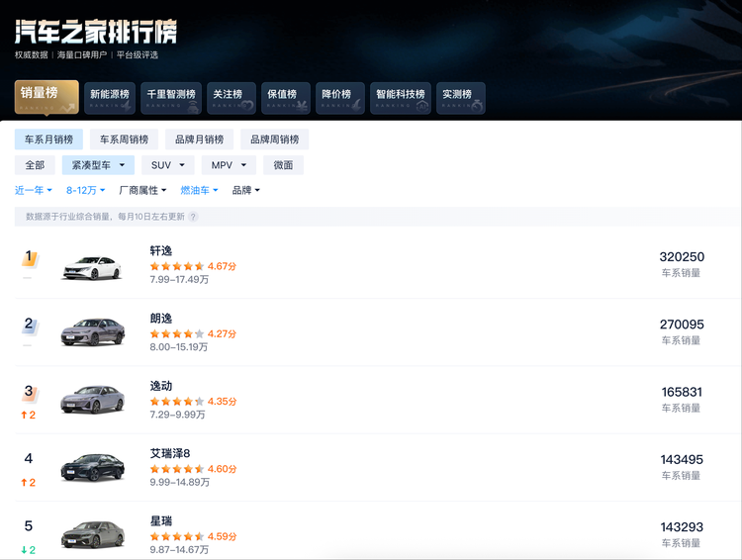Open the 艾瑞泽8 model name link

[x=170, y=453]
